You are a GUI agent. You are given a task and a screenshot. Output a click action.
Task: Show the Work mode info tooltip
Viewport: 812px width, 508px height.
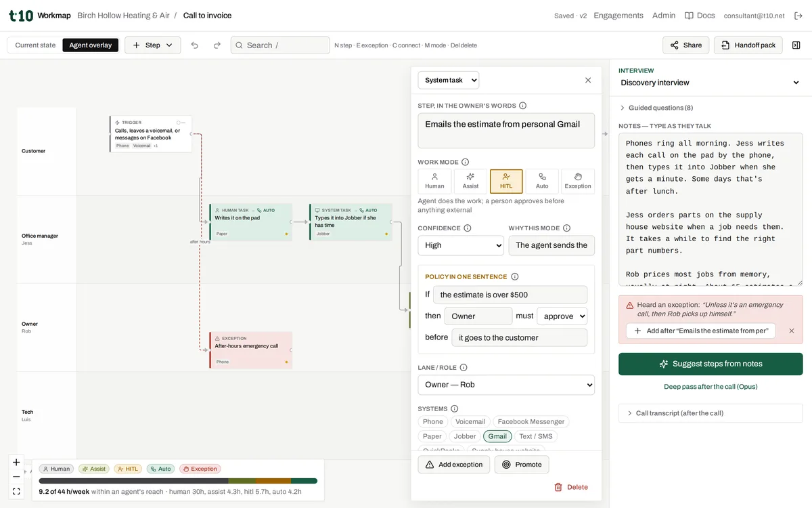pos(465,163)
